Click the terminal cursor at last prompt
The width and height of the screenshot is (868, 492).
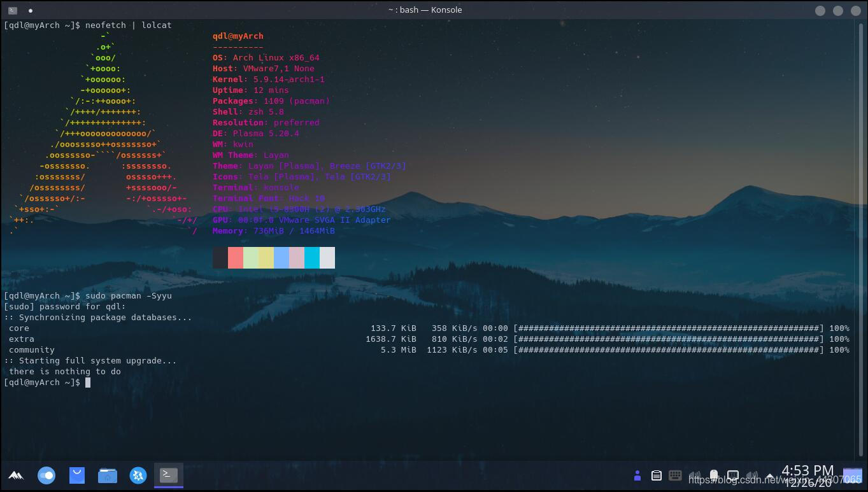tap(88, 383)
